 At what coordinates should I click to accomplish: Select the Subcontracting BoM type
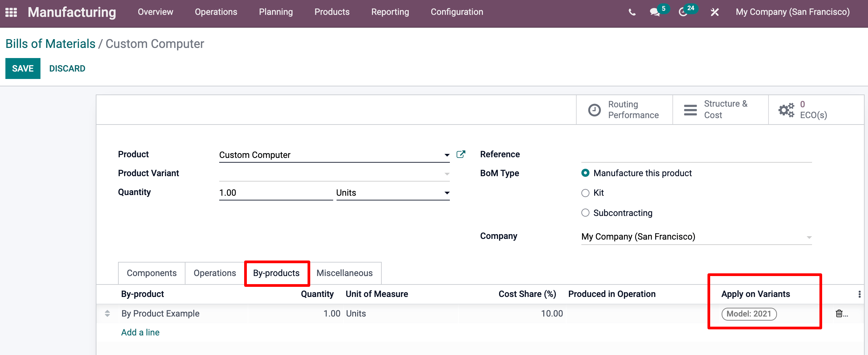(x=585, y=213)
